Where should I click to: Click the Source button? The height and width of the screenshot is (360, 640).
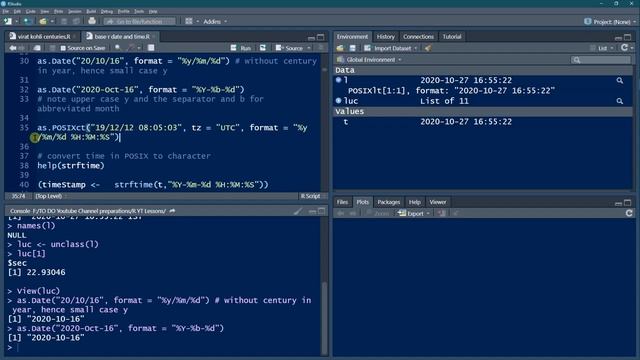point(289,48)
